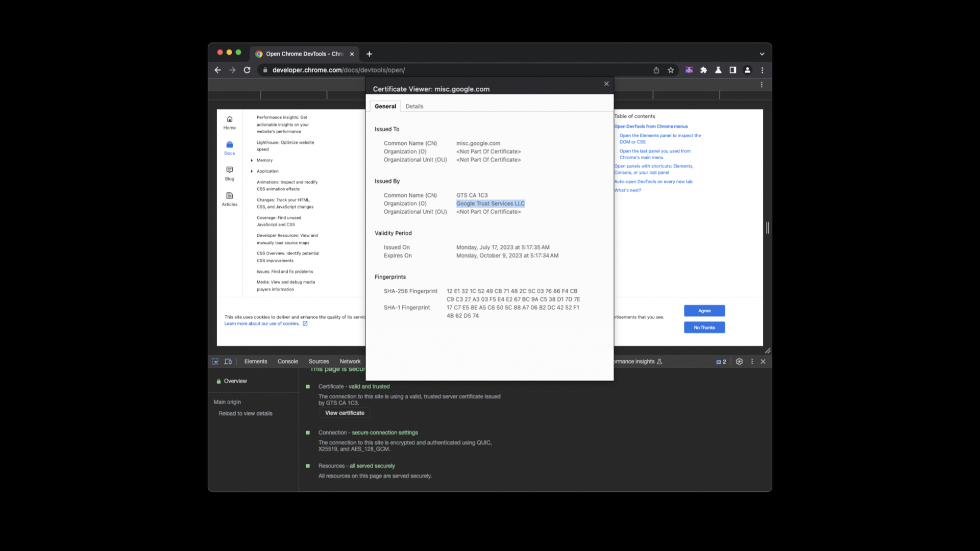Toggle the device toolbar icon
This screenshot has height=551, width=980.
pyautogui.click(x=228, y=361)
